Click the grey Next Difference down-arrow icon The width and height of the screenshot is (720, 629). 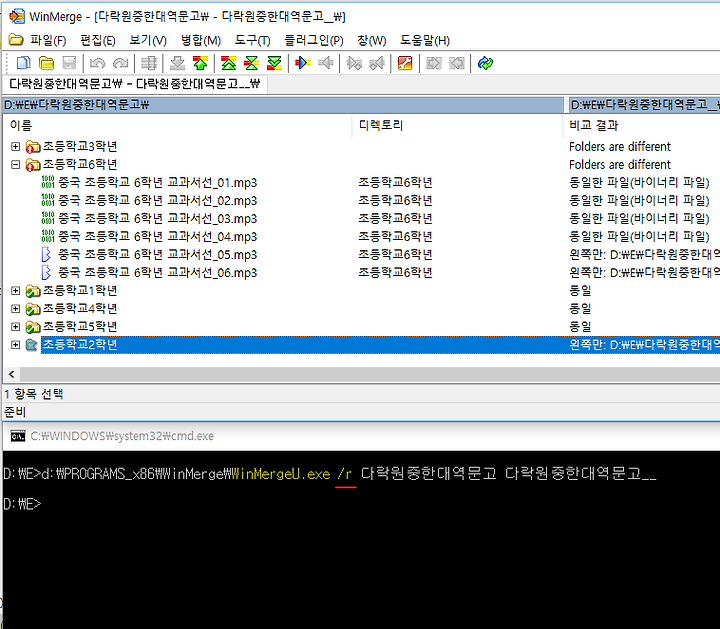pyautogui.click(x=177, y=63)
